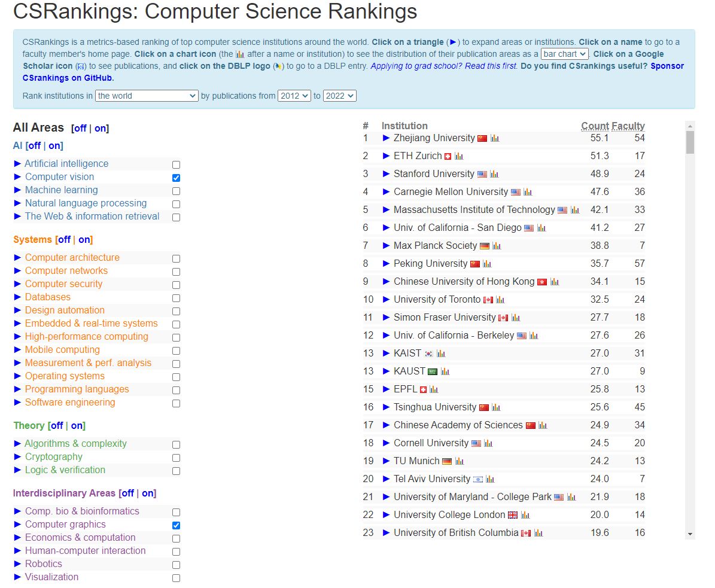Tick the Machine learning checkbox
This screenshot has height=588, width=715.
click(x=176, y=191)
